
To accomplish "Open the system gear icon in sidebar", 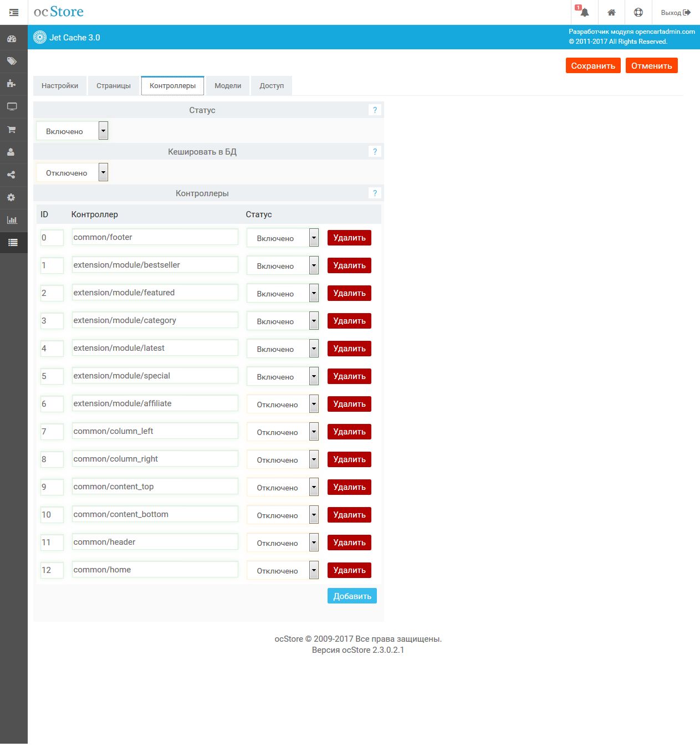I will coord(12,197).
